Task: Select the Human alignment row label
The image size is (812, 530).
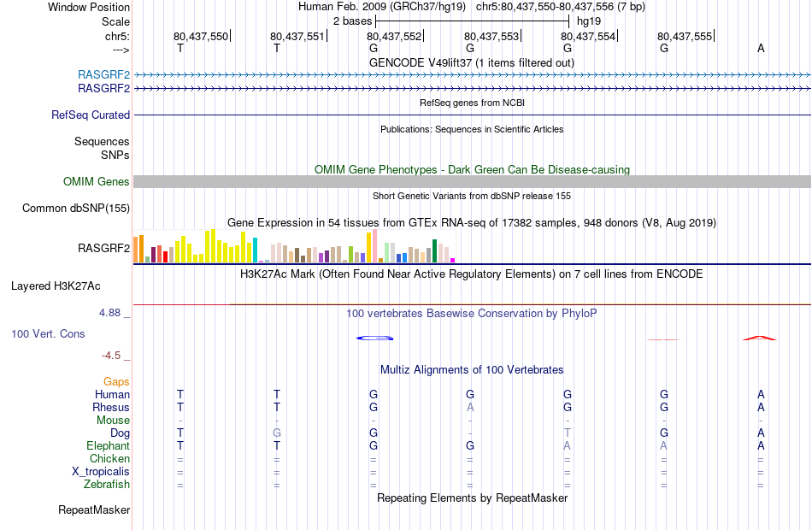Action: [x=112, y=394]
